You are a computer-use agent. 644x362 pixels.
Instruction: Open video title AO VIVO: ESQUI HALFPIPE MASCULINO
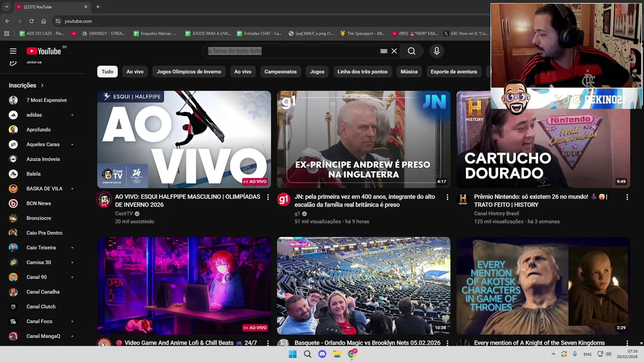click(x=188, y=201)
